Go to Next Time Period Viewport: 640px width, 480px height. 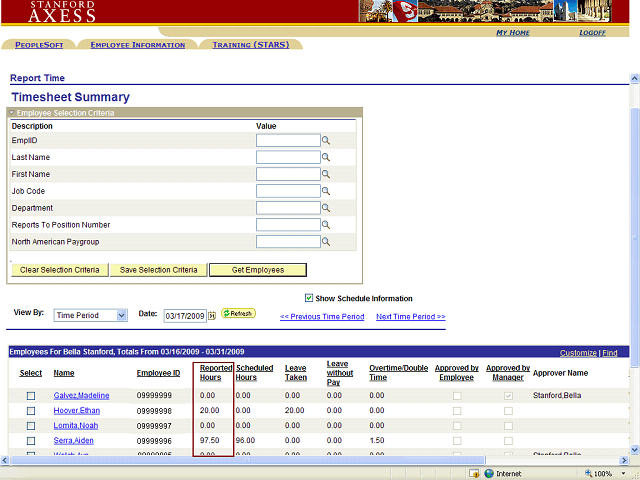pyautogui.click(x=410, y=317)
